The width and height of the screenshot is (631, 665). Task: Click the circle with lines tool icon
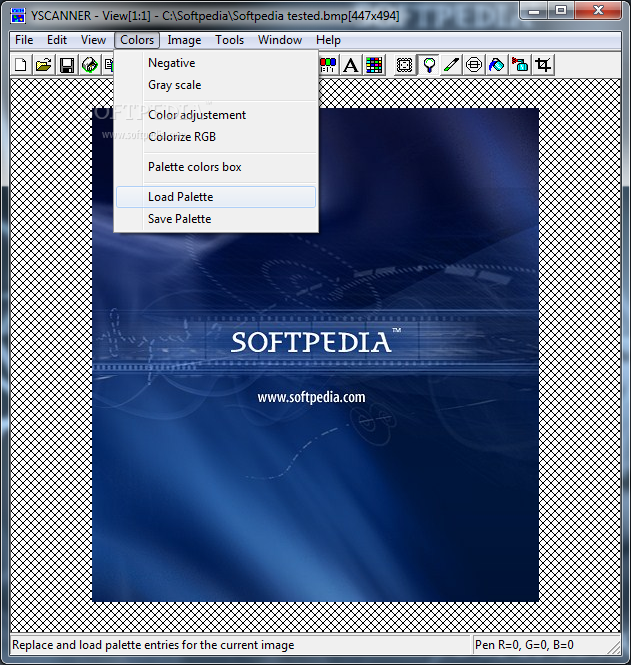[x=474, y=65]
